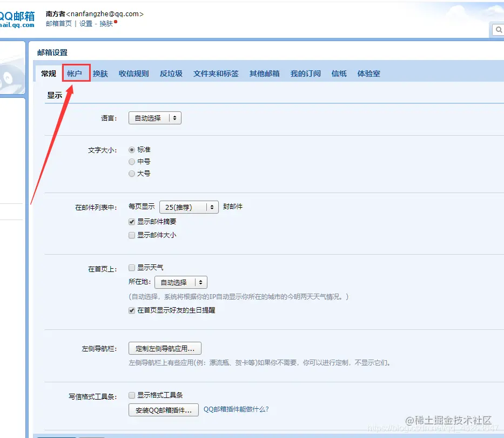Enable 显示邮件大小
Image resolution: width=504 pixels, height=438 pixels.
(x=131, y=235)
